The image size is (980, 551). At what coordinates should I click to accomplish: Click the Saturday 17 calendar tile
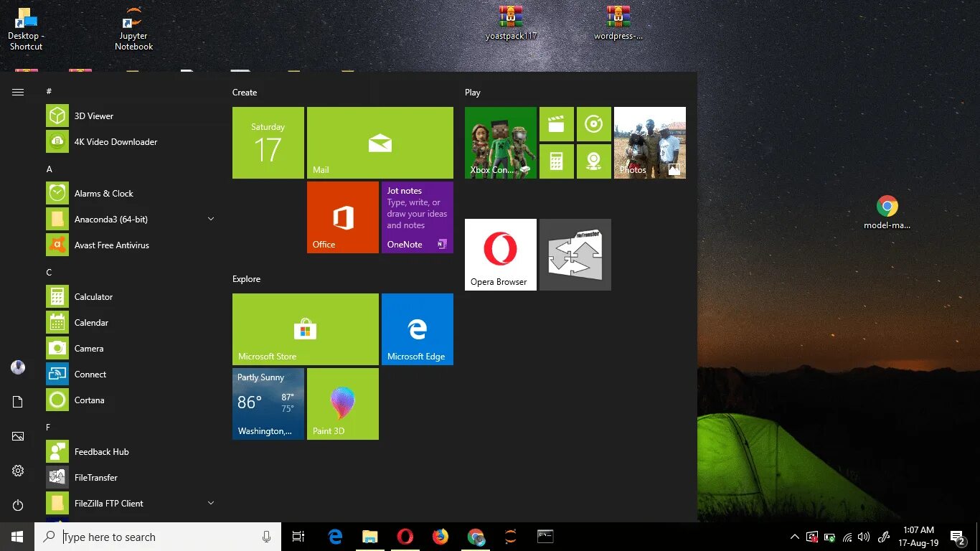(268, 143)
